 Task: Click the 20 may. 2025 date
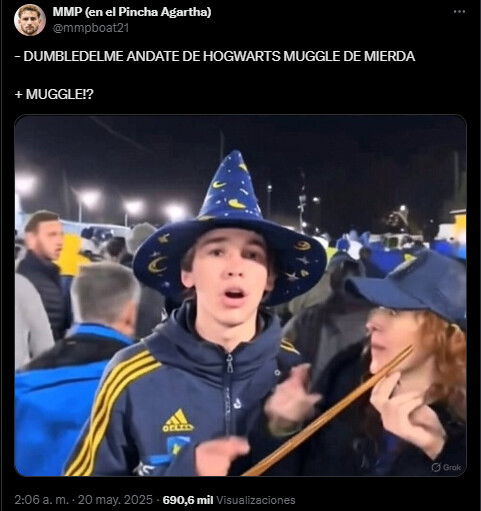pyautogui.click(x=115, y=500)
